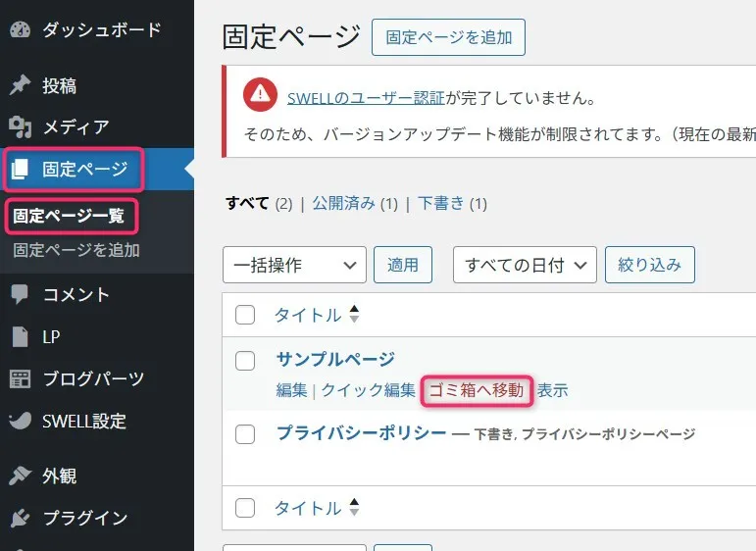This screenshot has width=756, height=551.
Task: Click the red warning alert icon
Action: click(x=259, y=93)
